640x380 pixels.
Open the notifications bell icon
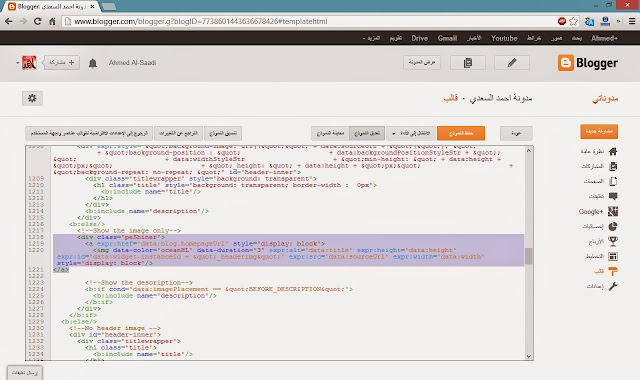point(93,63)
